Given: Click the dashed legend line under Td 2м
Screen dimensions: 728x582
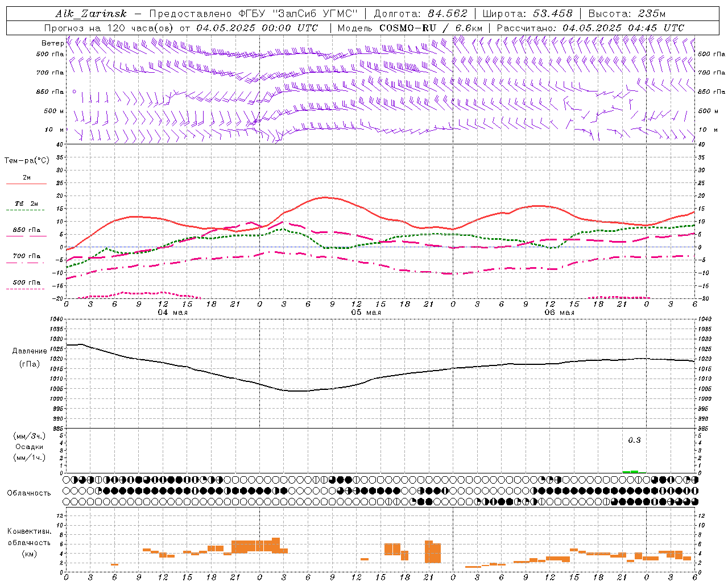Looking at the screenshot, I should click(x=26, y=210).
